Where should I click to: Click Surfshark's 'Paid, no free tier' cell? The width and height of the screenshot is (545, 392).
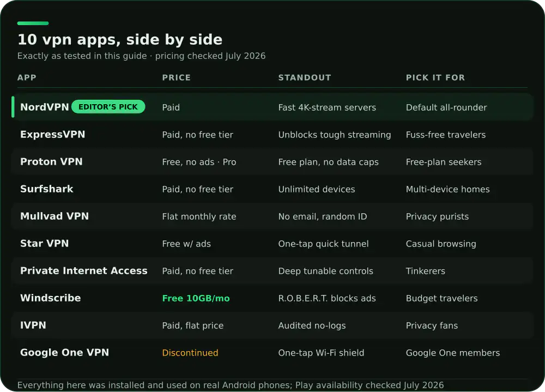197,189
